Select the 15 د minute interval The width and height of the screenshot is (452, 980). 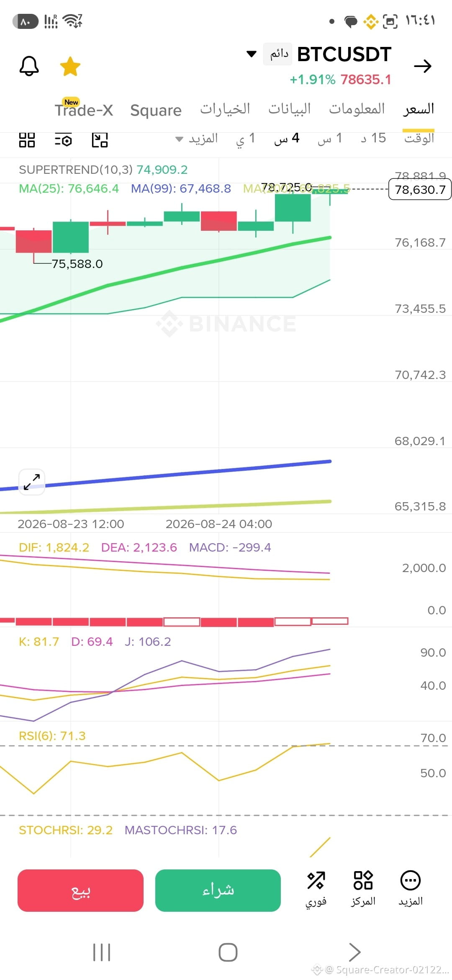tap(373, 138)
